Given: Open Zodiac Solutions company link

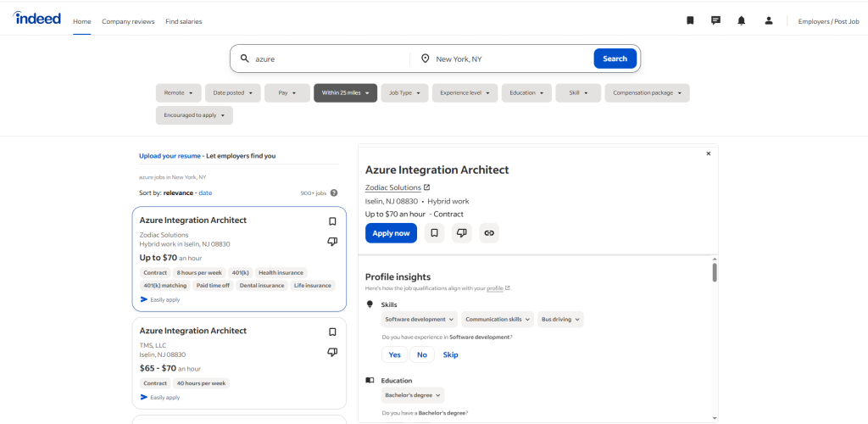Looking at the screenshot, I should coord(393,187).
